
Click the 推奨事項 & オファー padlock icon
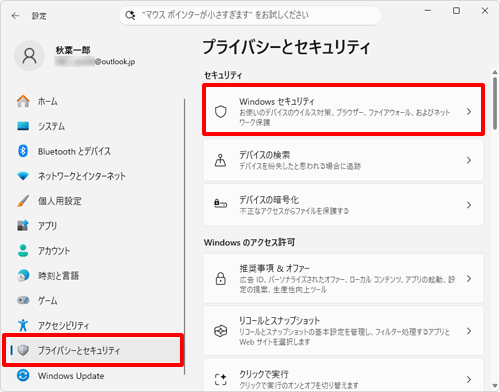click(x=220, y=279)
